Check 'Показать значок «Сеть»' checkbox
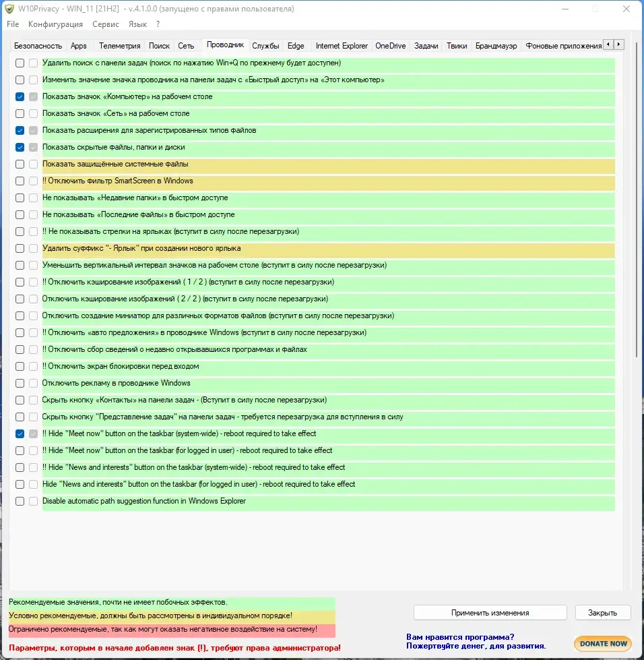644x660 pixels. click(20, 114)
